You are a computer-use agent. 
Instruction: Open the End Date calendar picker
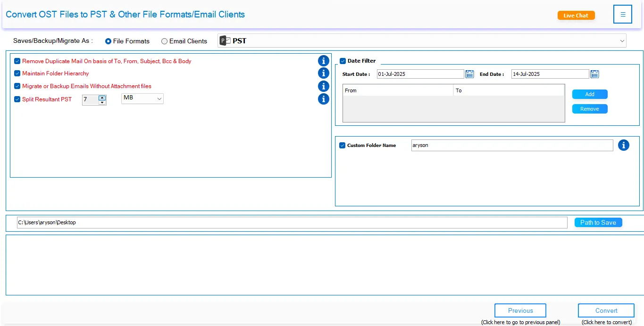pyautogui.click(x=594, y=74)
